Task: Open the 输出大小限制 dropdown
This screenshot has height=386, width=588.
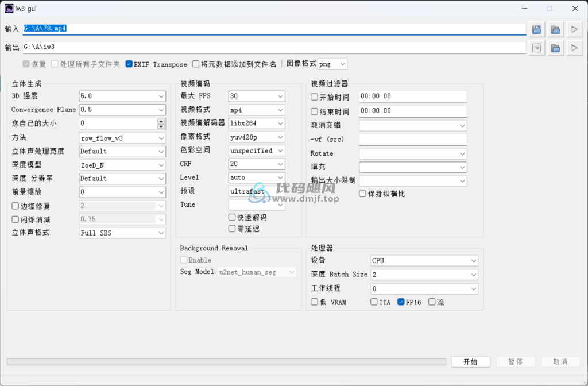Action: click(x=413, y=181)
